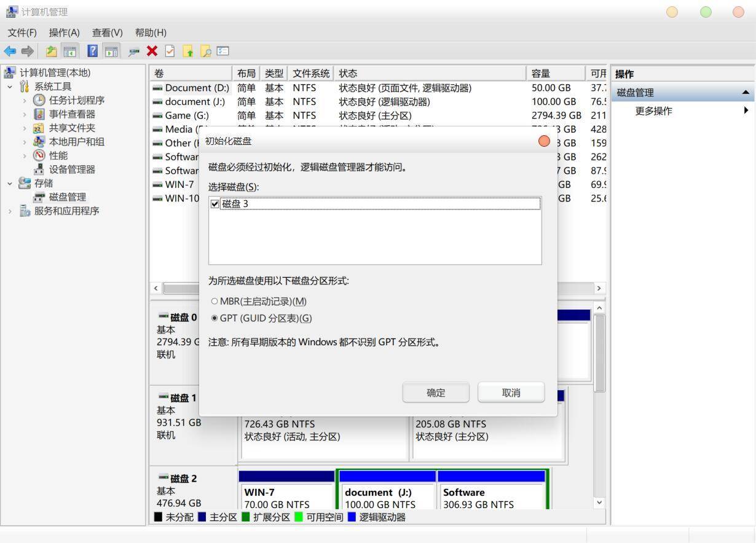Click the 确定 button to initialize disk
This screenshot has width=756, height=543.
(x=436, y=393)
